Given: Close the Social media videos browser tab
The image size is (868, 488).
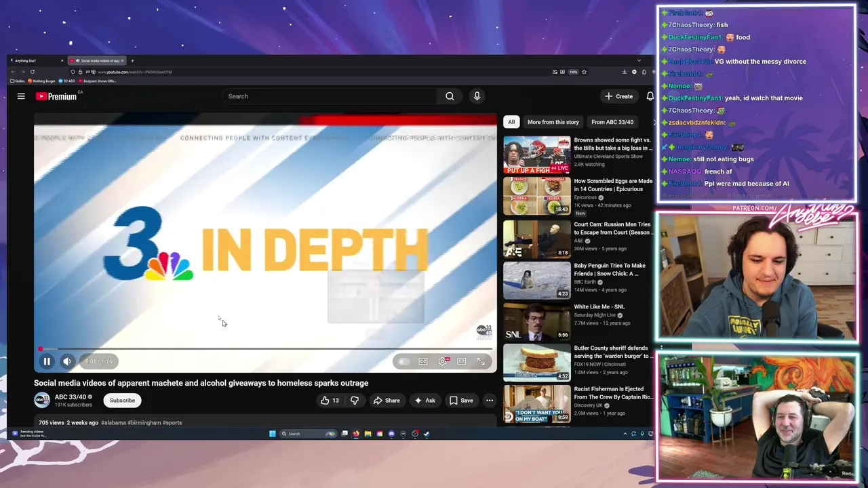Looking at the screenshot, I should pos(122,60).
